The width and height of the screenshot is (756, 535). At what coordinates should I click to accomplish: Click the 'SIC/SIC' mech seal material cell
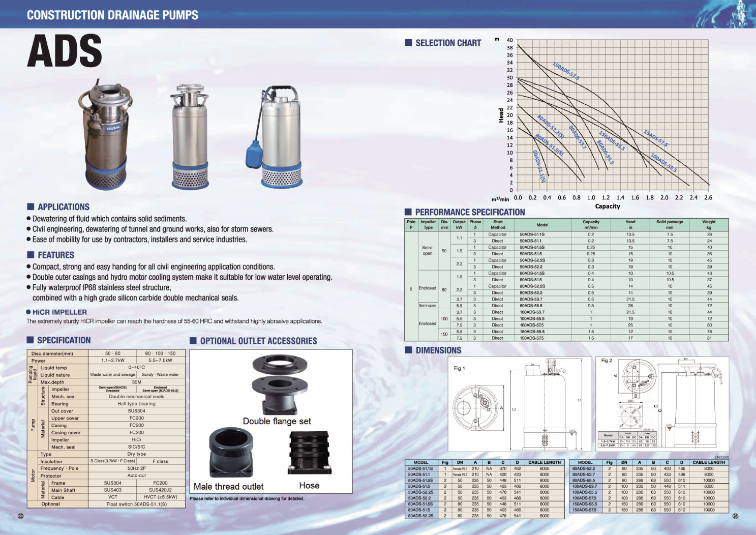tap(136, 447)
